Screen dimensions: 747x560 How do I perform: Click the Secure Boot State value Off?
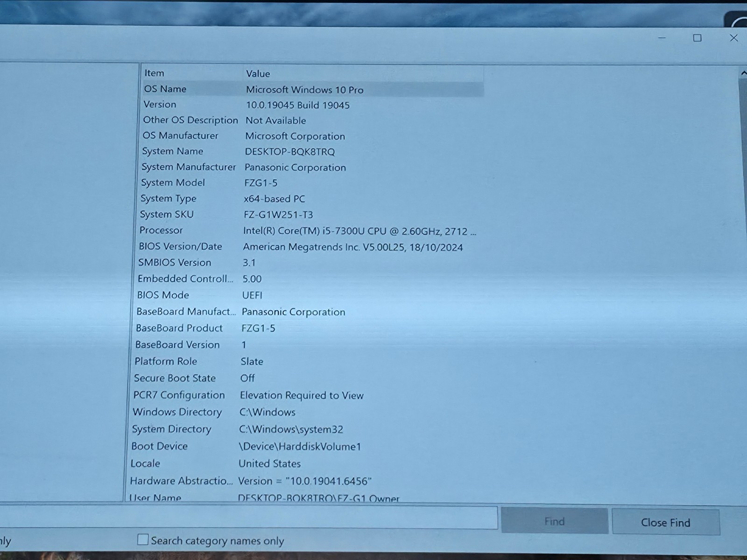(247, 378)
